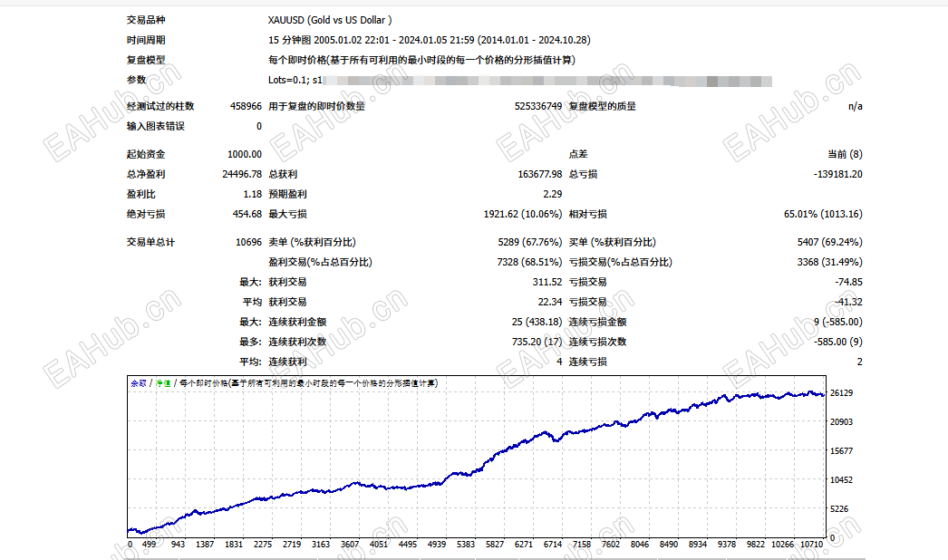The width and height of the screenshot is (948, 560).
Task: Click the XAUUSD (Gold vs US Dollar) symbol text
Action: 330,20
